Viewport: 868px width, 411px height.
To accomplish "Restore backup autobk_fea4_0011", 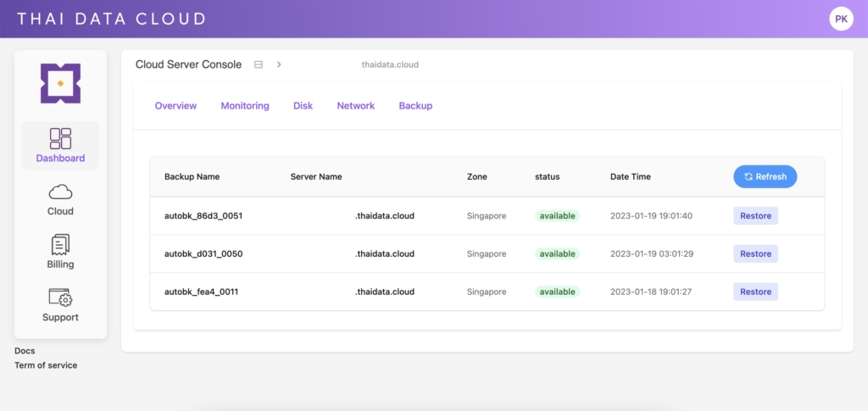I will 755,292.
